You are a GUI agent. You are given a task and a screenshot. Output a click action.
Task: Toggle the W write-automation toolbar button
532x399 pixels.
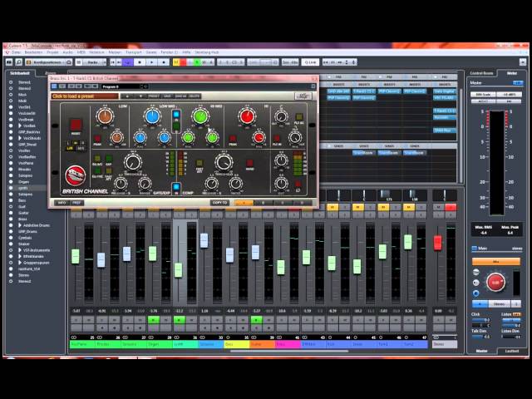[x=204, y=62]
